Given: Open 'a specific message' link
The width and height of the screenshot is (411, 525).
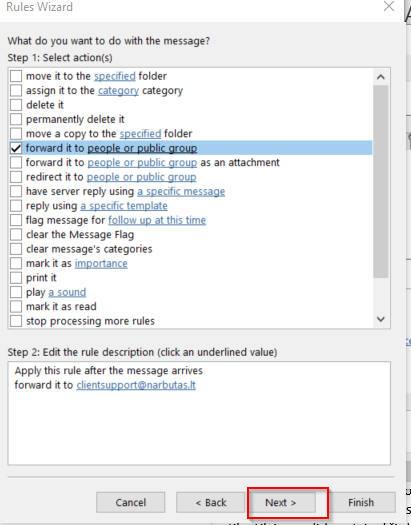Looking at the screenshot, I should point(181,192).
